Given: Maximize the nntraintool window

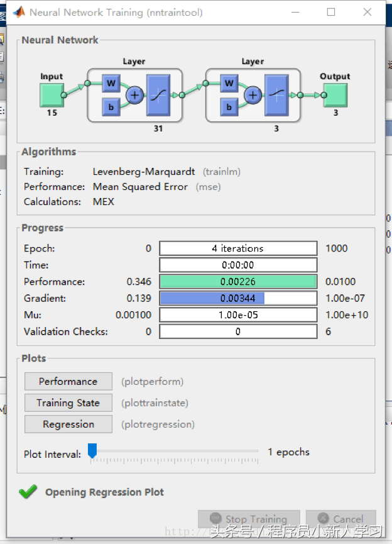Looking at the screenshot, I should [331, 12].
